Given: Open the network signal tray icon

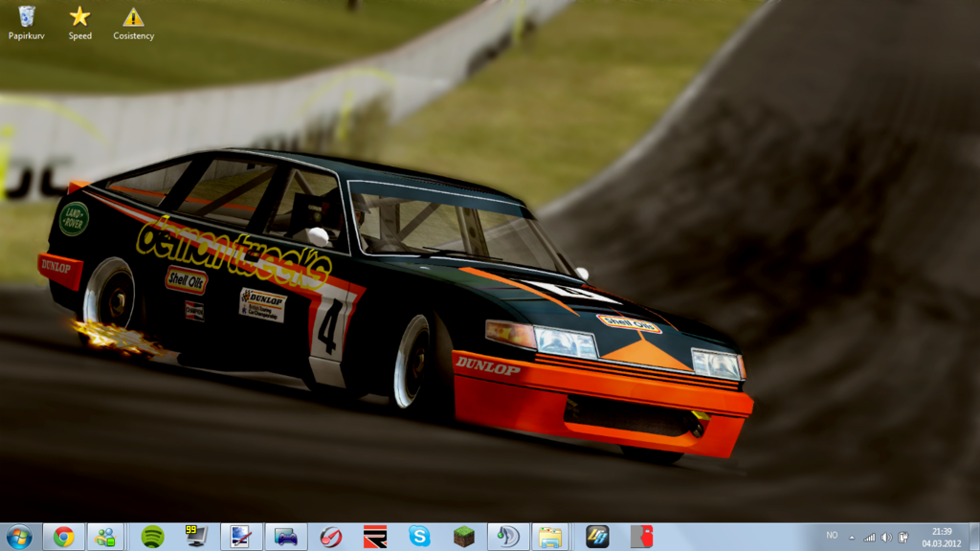Looking at the screenshot, I should tap(869, 538).
